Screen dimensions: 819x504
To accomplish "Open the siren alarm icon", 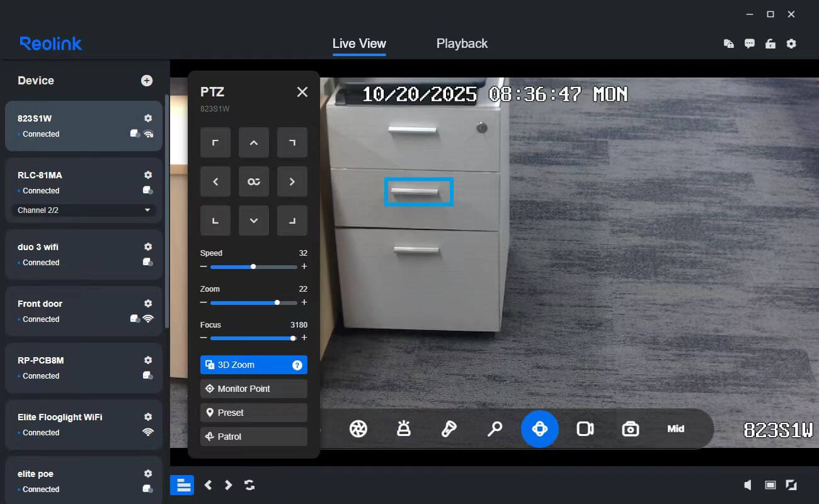I will pyautogui.click(x=403, y=429).
